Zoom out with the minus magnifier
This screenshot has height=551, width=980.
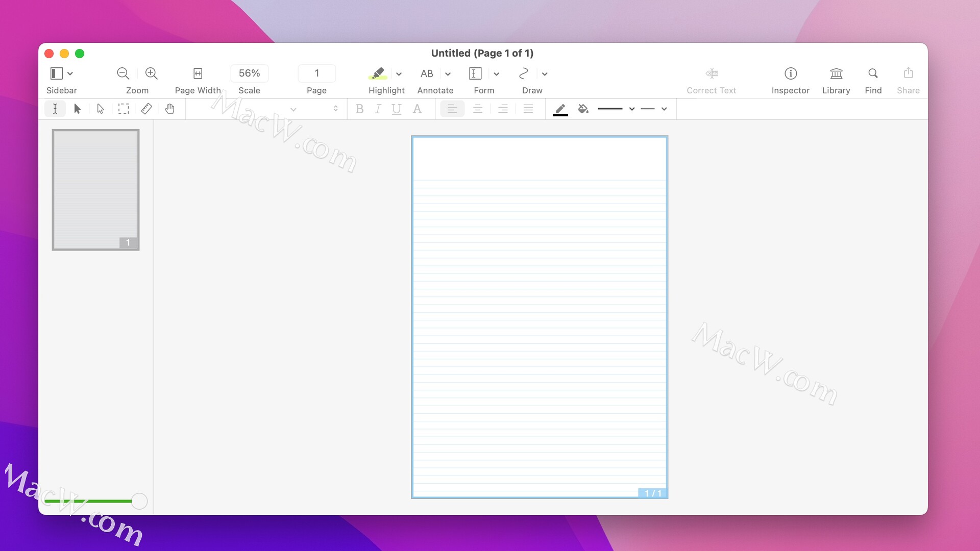[x=123, y=73]
